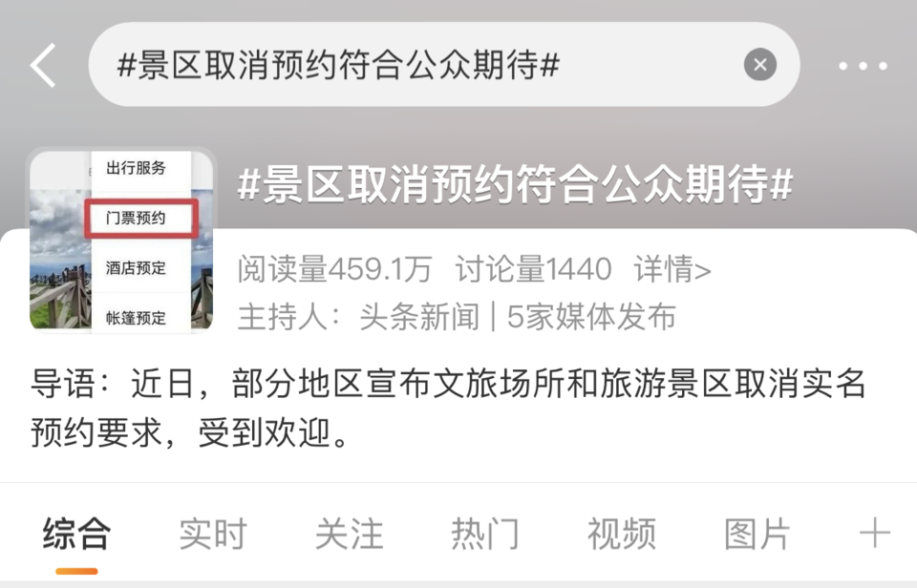Screen dimensions: 917x588
Task: Tap the back arrow icon
Action: [43, 65]
